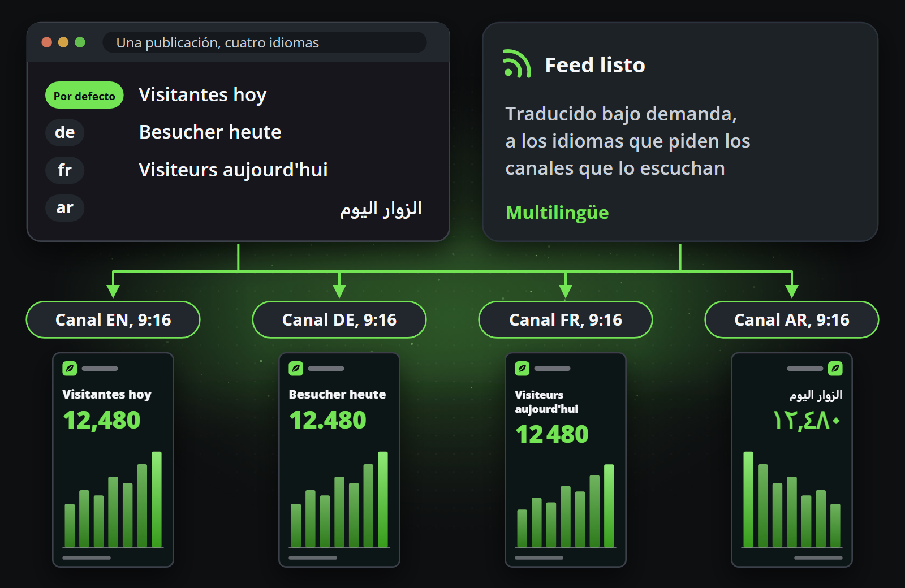Click the yellow window minimize dot
The width and height of the screenshot is (905, 588).
coord(63,42)
